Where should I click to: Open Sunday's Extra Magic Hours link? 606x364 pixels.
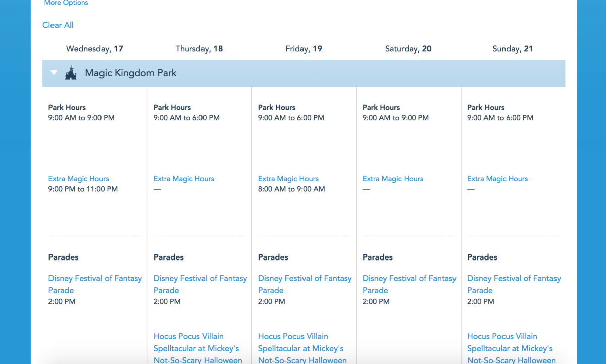pyautogui.click(x=497, y=179)
